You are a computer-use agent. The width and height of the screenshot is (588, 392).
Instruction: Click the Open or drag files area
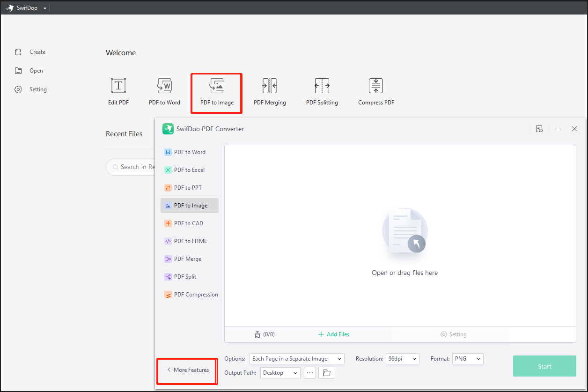tap(400, 236)
